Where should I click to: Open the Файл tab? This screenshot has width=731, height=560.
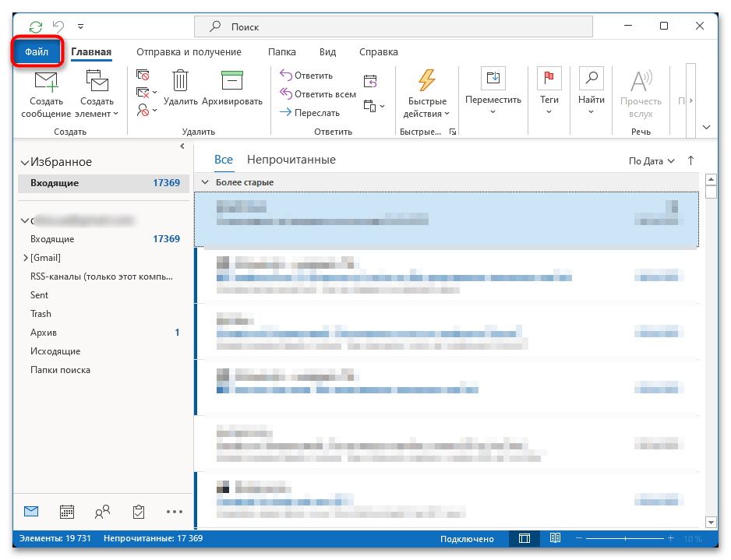37,51
